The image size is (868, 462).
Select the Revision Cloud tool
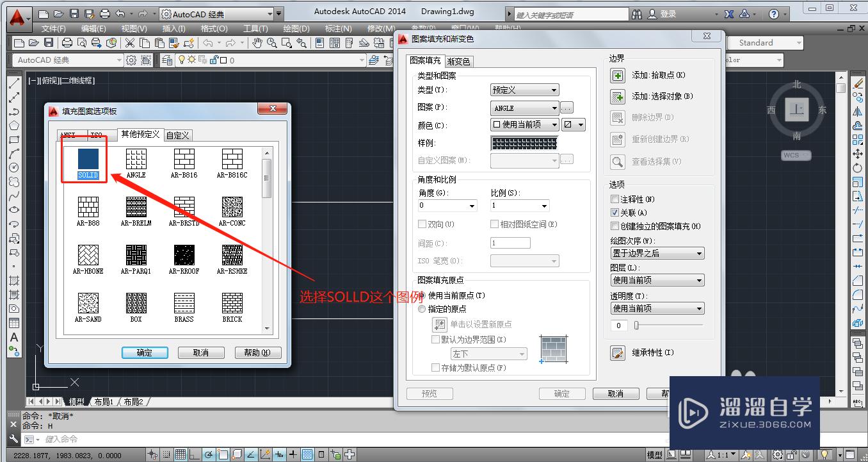(13, 182)
